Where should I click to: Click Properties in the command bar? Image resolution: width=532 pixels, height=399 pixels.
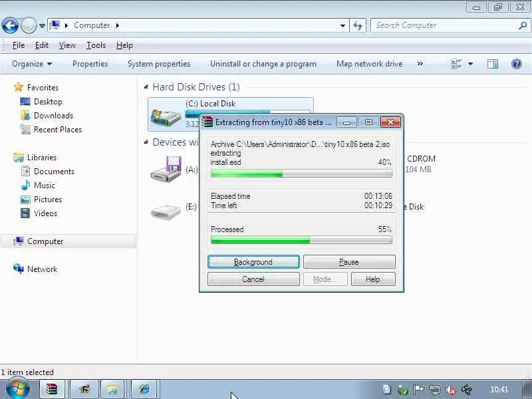90,64
